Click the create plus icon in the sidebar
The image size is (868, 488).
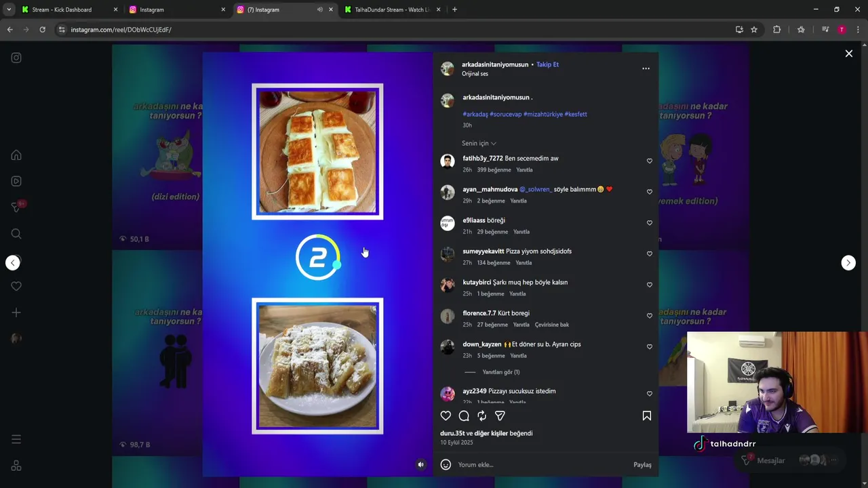pos(16,312)
